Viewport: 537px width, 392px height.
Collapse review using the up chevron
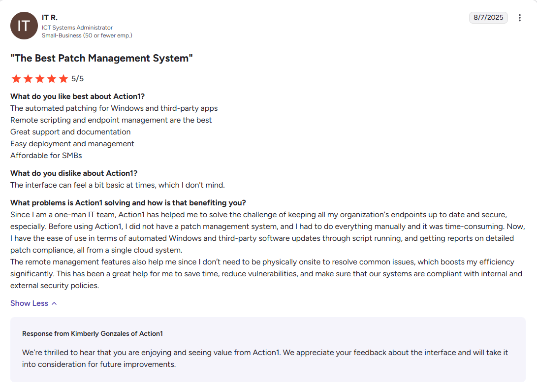54,303
